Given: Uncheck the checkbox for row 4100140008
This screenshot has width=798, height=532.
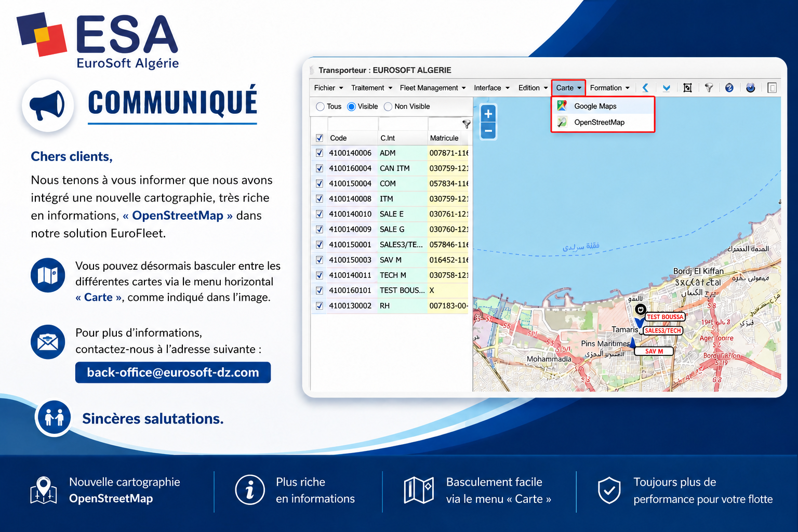Looking at the screenshot, I should pyautogui.click(x=320, y=199).
